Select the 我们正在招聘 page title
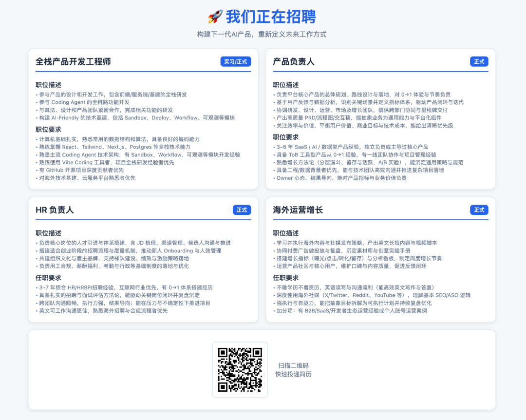This screenshot has height=420, width=526. [x=271, y=17]
